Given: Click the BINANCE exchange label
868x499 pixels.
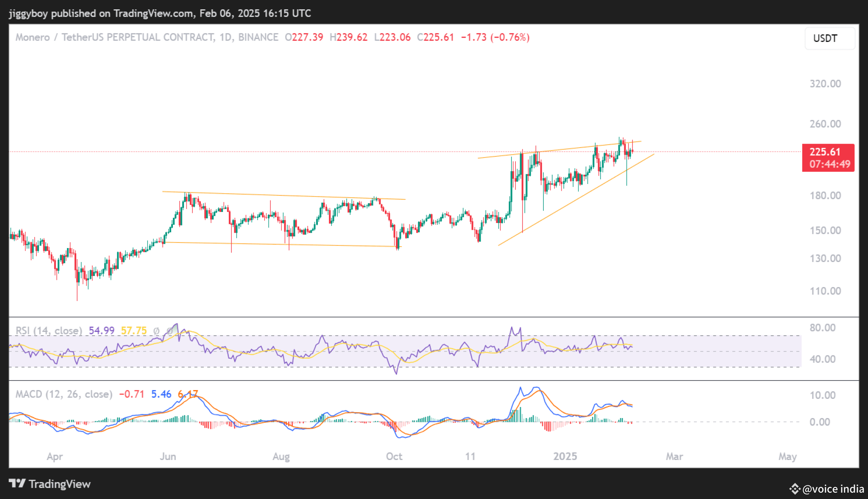Looking at the screenshot, I should (x=258, y=37).
